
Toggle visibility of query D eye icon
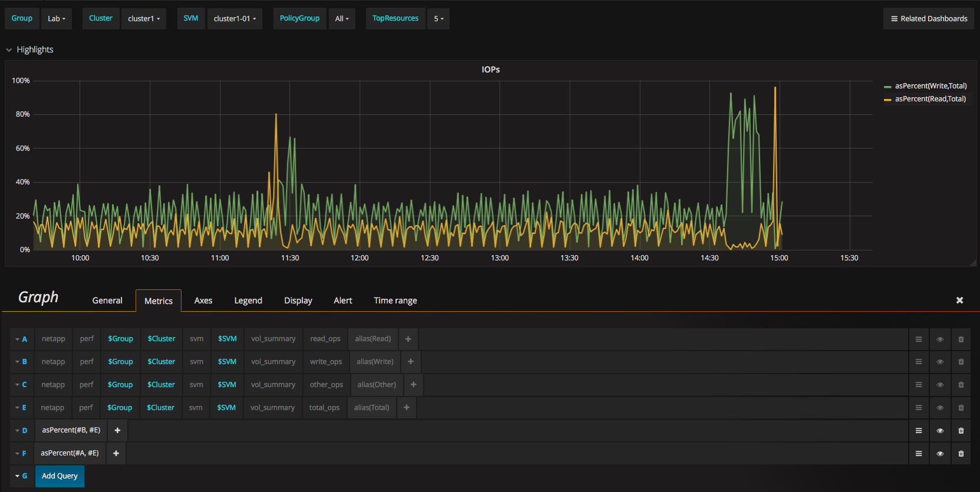(940, 431)
